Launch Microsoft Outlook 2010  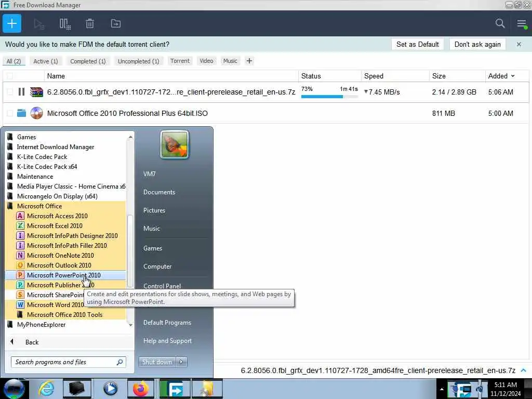point(59,265)
